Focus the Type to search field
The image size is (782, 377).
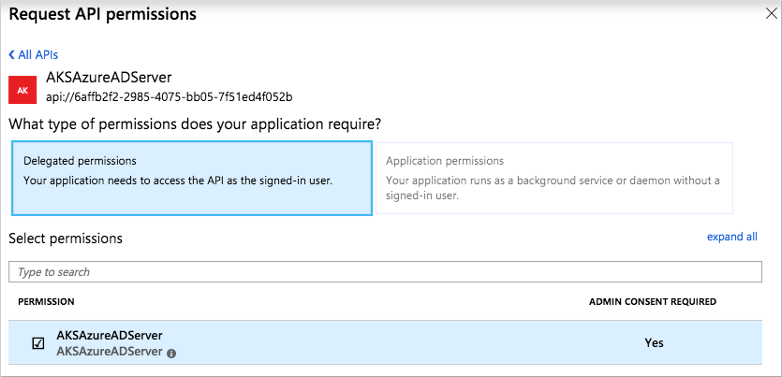(385, 272)
